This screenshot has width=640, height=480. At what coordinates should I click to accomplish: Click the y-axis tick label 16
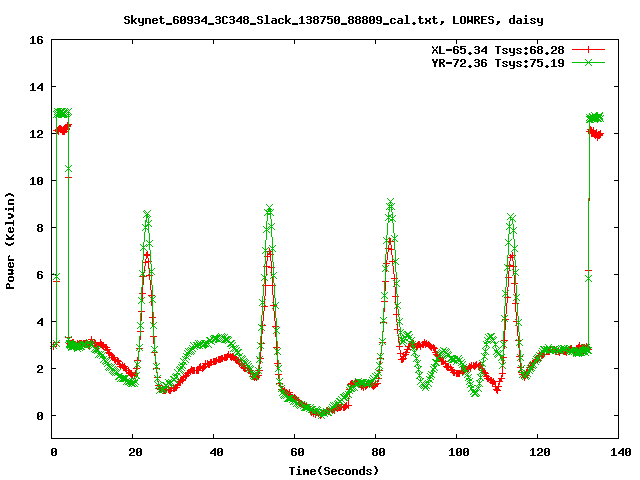point(37,40)
